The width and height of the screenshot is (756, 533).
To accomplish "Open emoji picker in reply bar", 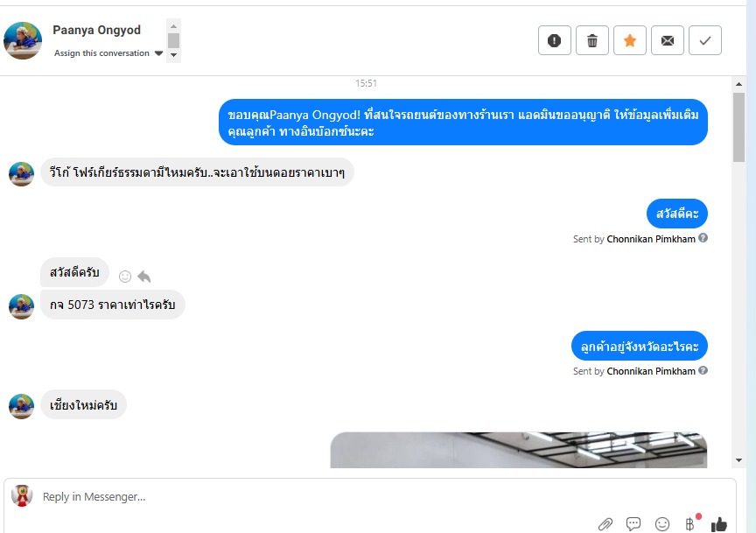I will (662, 524).
